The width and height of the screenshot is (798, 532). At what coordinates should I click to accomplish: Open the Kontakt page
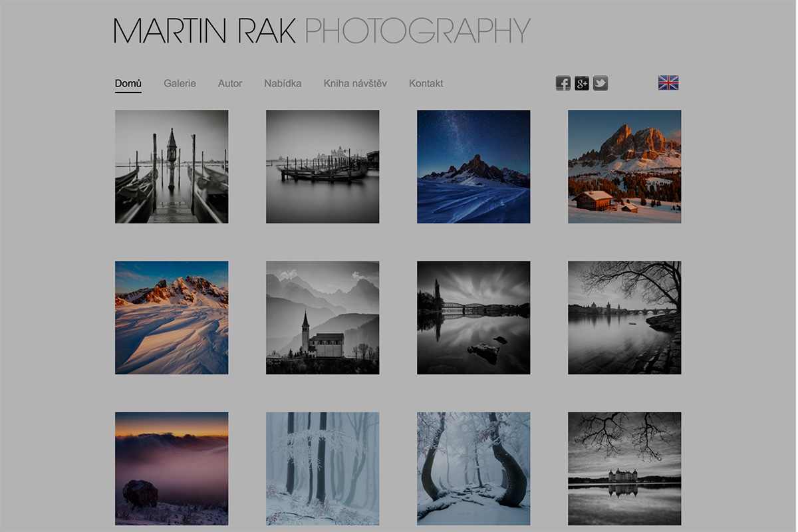(x=426, y=83)
